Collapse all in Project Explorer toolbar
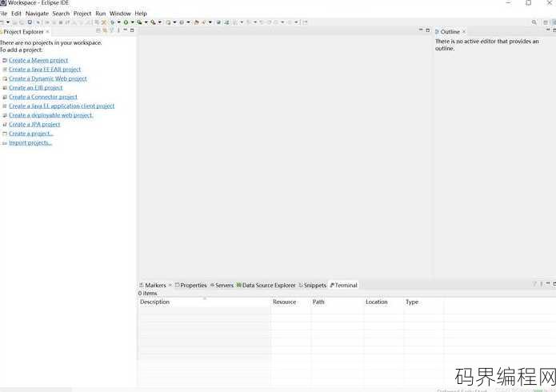Image resolution: width=556 pixels, height=392 pixels. [x=98, y=30]
